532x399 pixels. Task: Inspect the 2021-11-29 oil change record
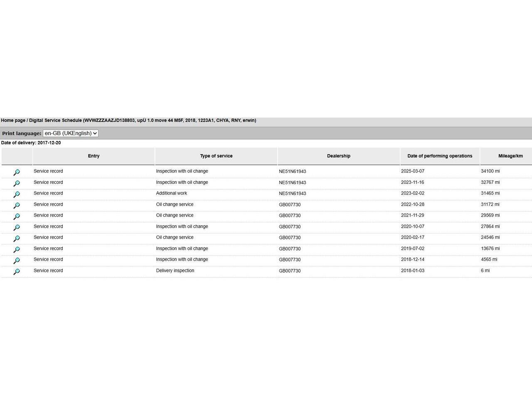17,217
